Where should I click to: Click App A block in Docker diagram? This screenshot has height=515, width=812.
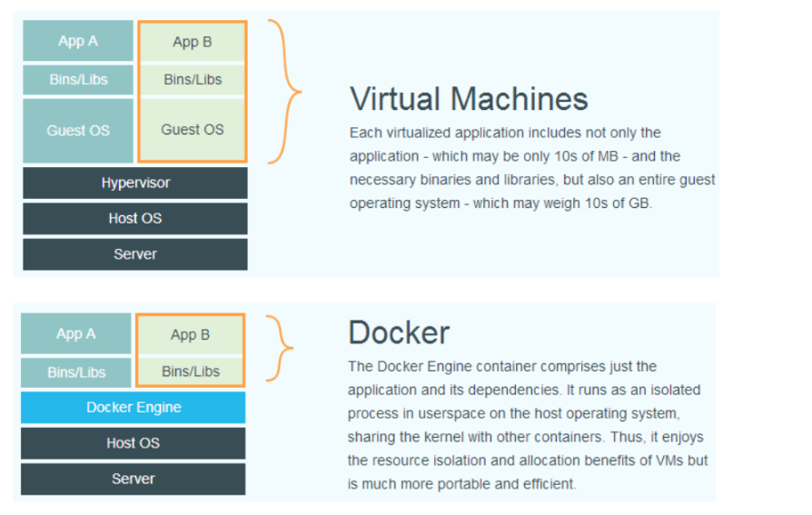76,333
